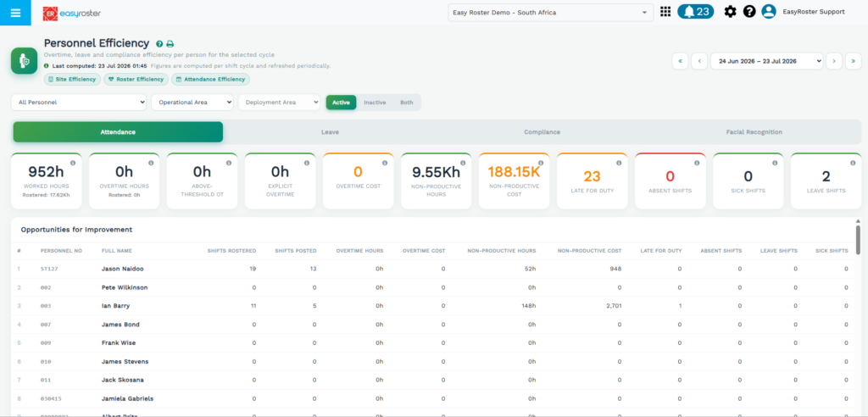The width and height of the screenshot is (868, 417).
Task: Show info for Overtime Hours card
Action: pos(151,163)
